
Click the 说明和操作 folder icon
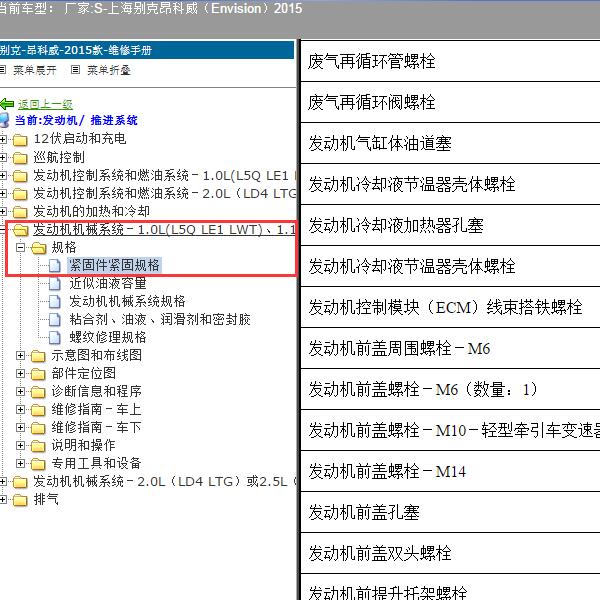tap(38, 446)
